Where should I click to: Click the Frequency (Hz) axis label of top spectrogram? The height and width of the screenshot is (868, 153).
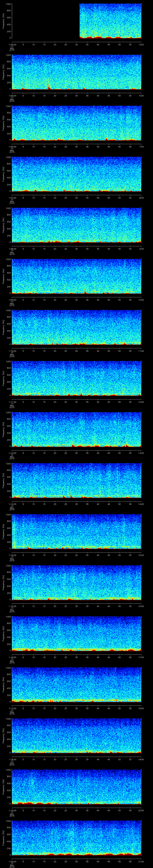[3, 21]
